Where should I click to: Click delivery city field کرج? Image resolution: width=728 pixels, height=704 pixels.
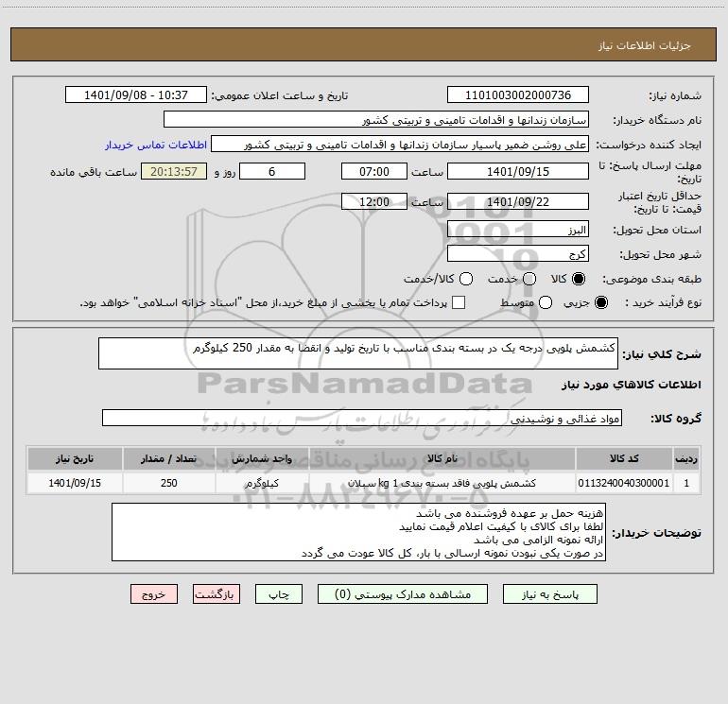pos(518,254)
